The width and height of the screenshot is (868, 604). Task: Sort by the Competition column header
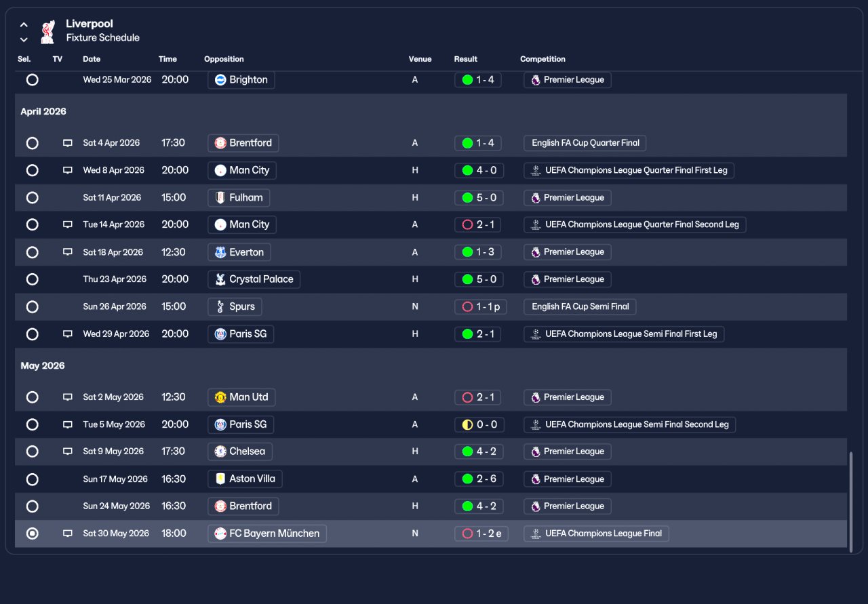pos(542,59)
